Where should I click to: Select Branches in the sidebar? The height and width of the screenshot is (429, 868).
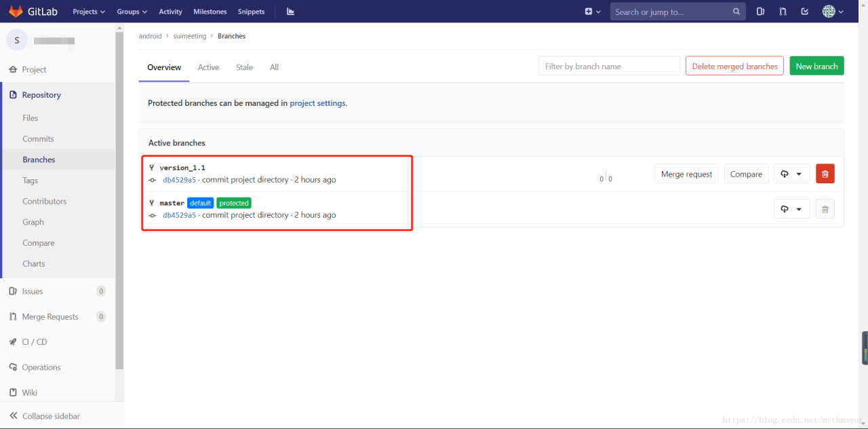click(39, 160)
